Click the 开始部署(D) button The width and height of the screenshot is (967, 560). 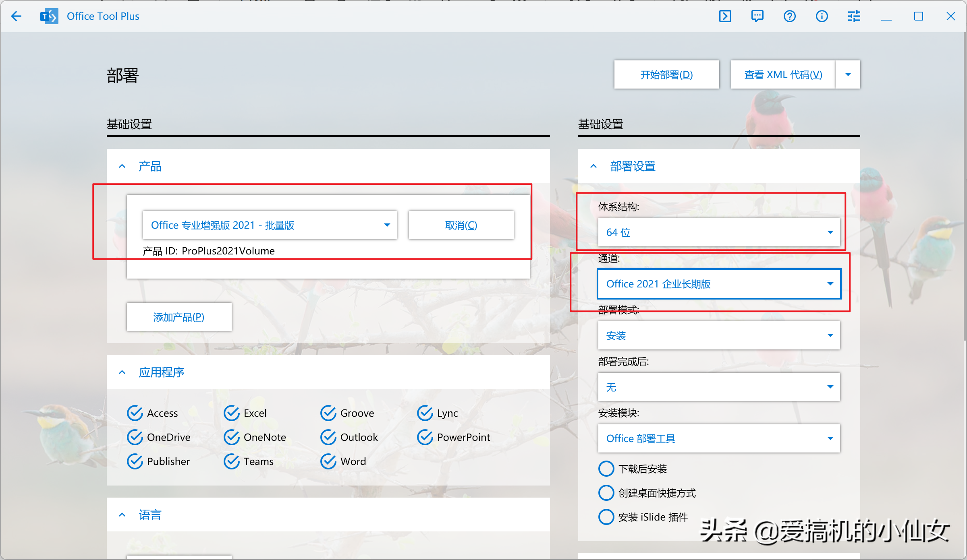click(x=667, y=74)
